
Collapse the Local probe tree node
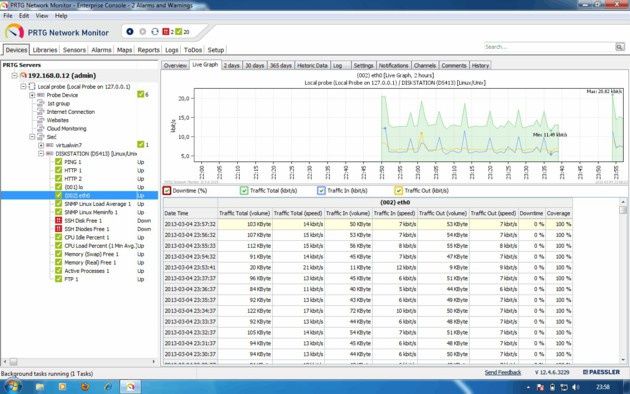(23, 86)
